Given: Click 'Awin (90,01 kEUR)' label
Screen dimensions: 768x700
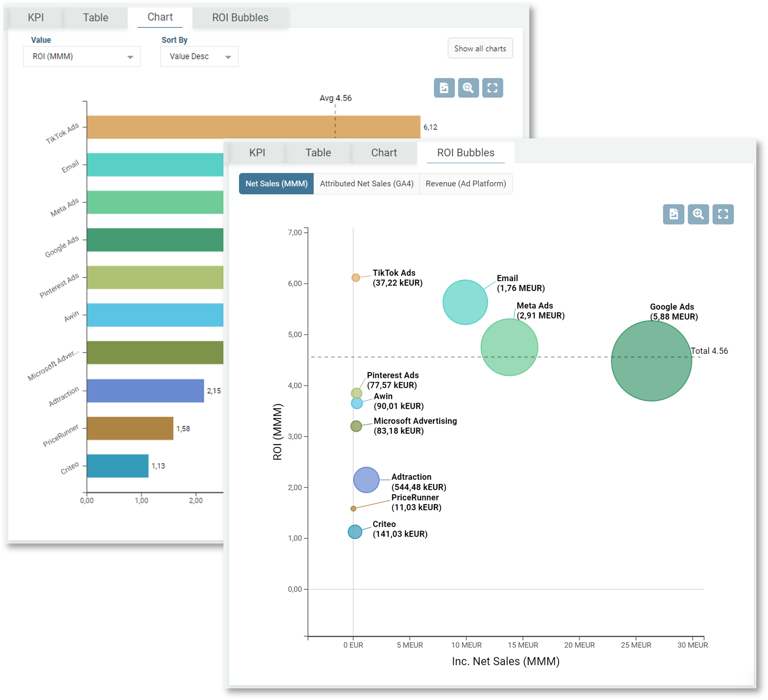Looking at the screenshot, I should (398, 401).
